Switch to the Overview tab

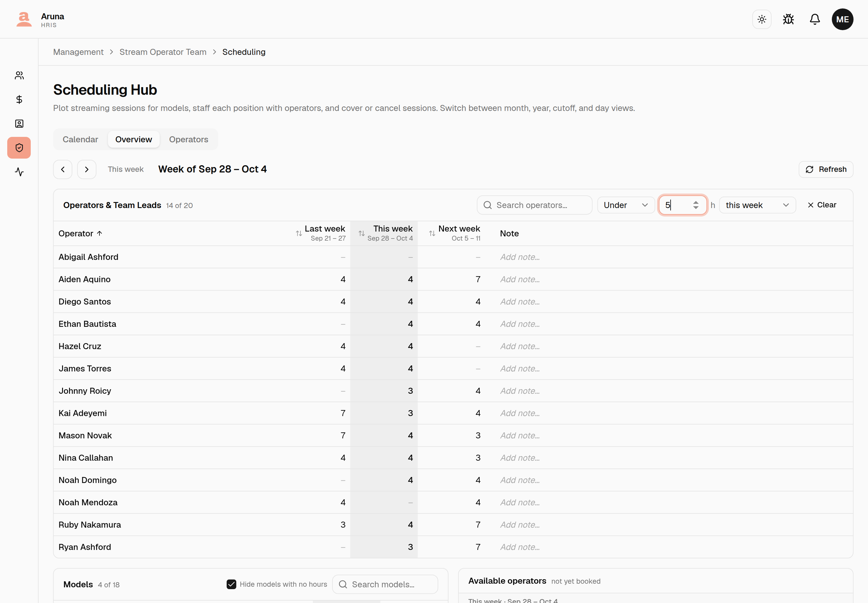[x=134, y=139]
